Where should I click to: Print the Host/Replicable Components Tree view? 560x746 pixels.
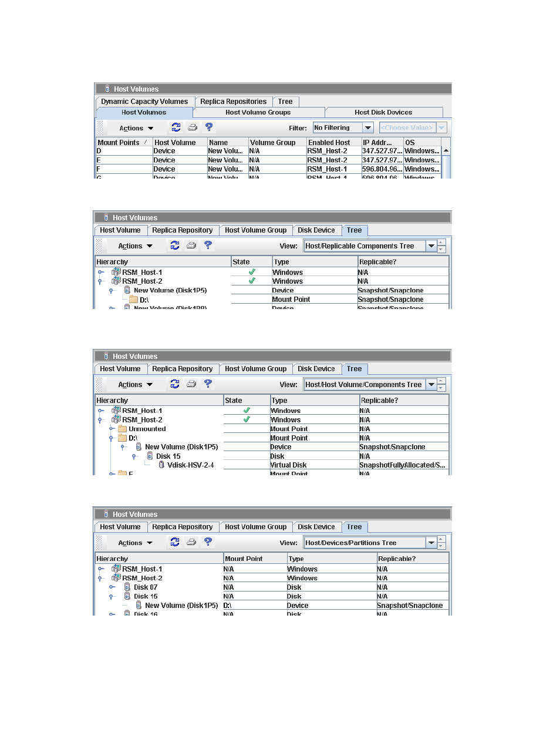191,245
